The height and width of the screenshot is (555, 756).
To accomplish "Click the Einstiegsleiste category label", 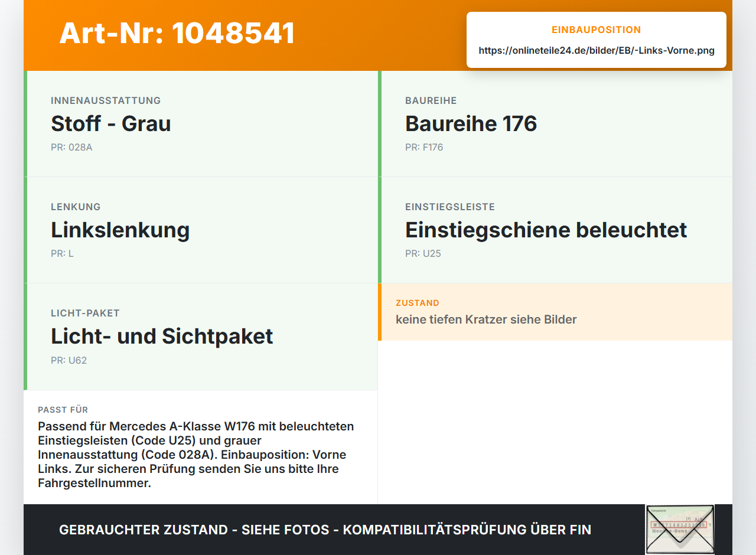I will click(x=450, y=207).
